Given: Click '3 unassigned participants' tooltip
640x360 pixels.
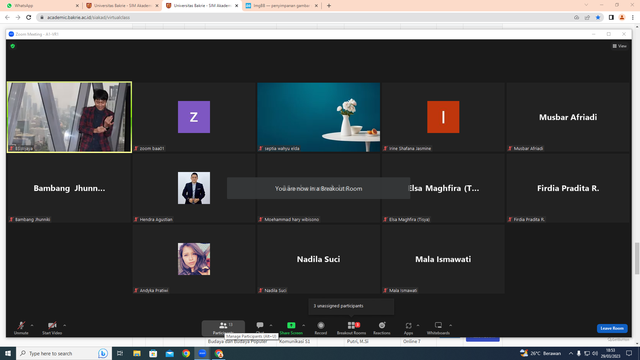Looking at the screenshot, I should 351,306.
